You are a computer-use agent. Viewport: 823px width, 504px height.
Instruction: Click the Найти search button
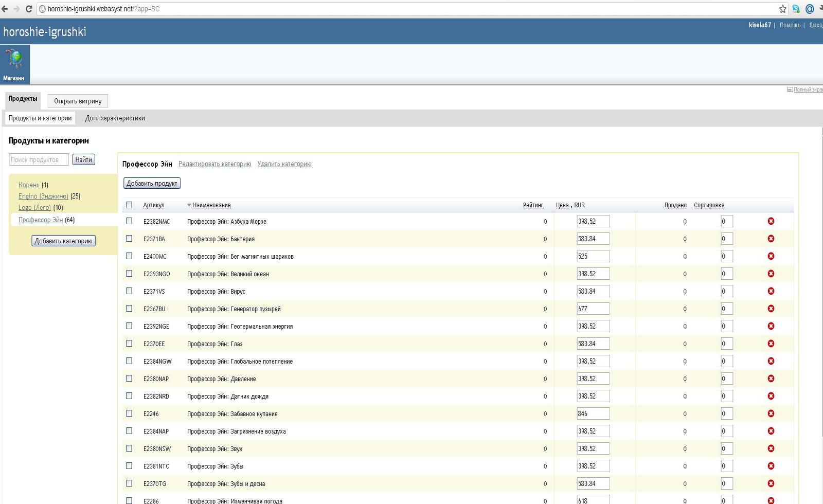pyautogui.click(x=83, y=159)
